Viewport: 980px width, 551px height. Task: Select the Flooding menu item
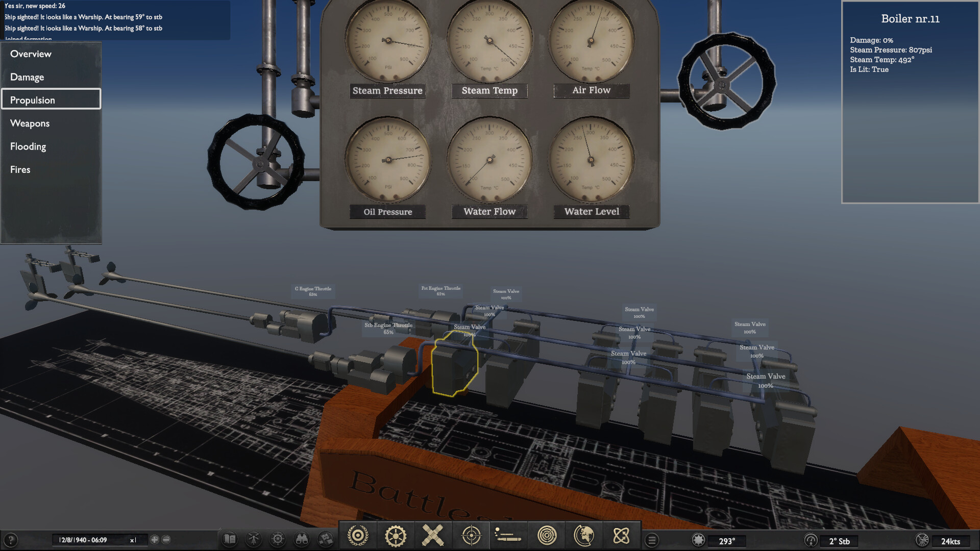28,146
